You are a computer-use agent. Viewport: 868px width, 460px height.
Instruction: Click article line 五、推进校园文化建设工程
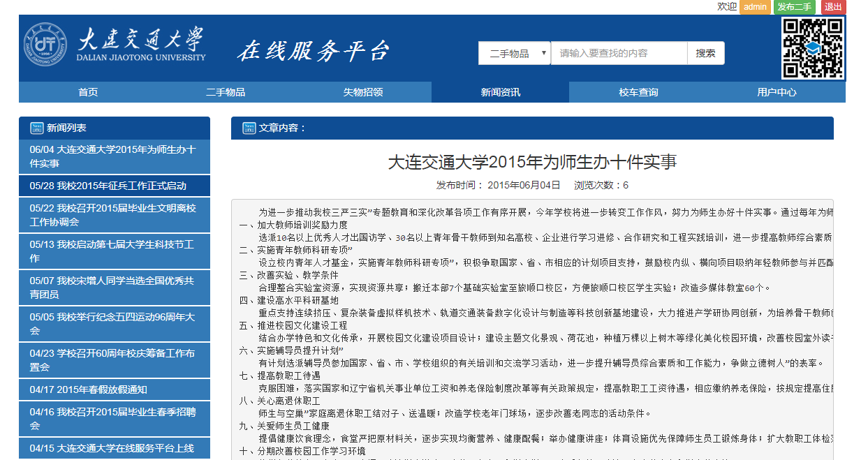(293, 325)
